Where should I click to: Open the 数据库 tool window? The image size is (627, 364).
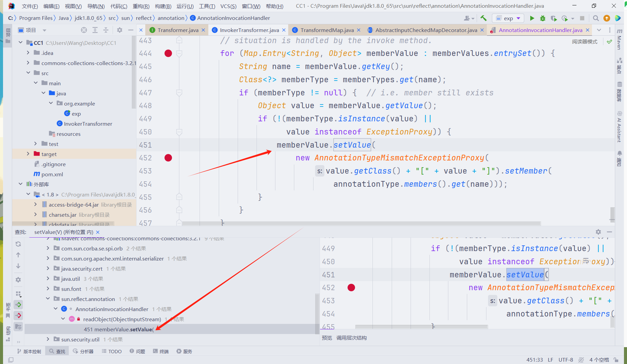[620, 91]
